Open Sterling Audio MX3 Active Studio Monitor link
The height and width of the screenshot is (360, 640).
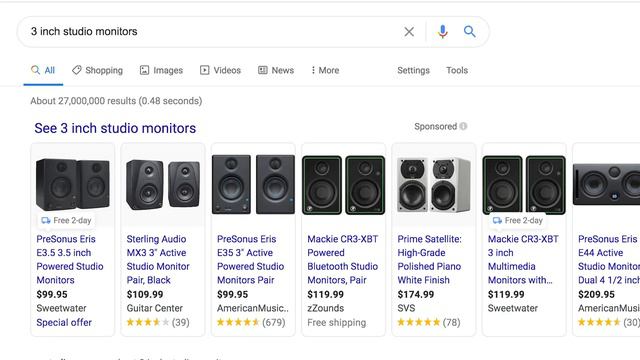(158, 260)
